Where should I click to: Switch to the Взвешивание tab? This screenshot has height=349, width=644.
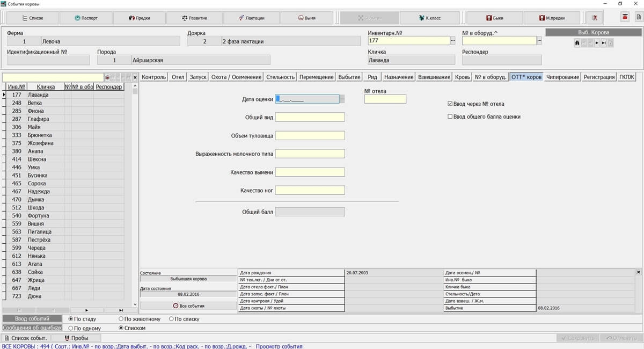pyautogui.click(x=434, y=77)
